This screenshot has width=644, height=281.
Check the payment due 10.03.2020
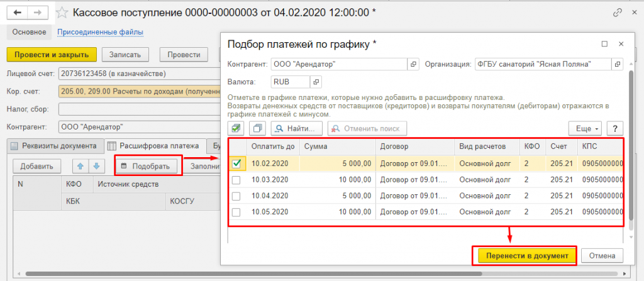(236, 180)
